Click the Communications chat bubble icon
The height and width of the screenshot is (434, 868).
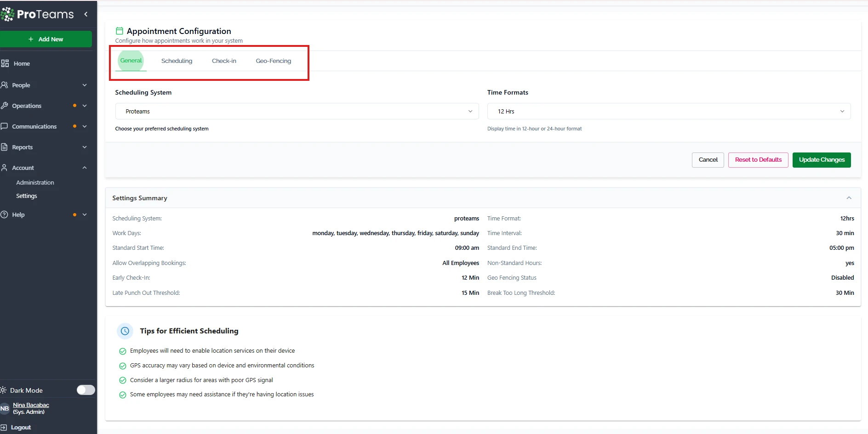5,126
